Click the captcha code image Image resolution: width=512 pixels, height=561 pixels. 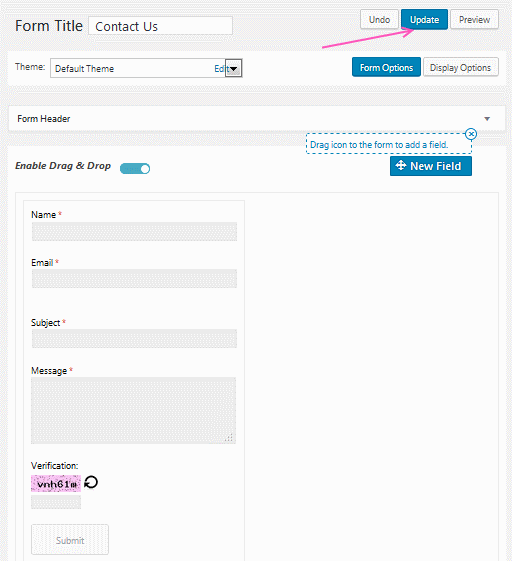click(56, 484)
